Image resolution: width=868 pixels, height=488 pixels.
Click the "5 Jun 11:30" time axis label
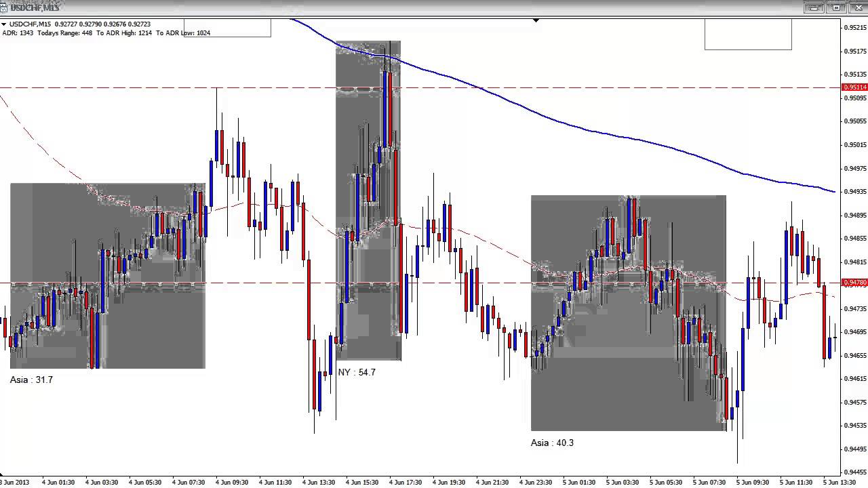pyautogui.click(x=796, y=483)
